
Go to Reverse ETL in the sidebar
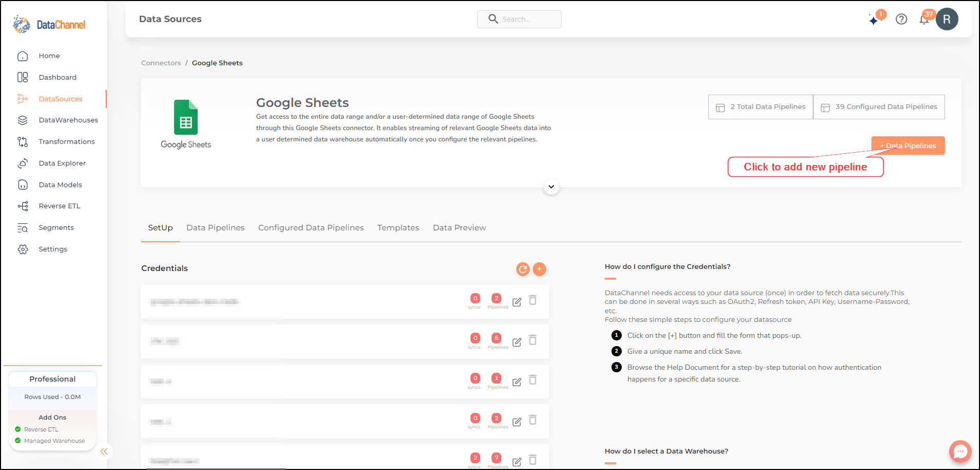pyautogui.click(x=59, y=206)
